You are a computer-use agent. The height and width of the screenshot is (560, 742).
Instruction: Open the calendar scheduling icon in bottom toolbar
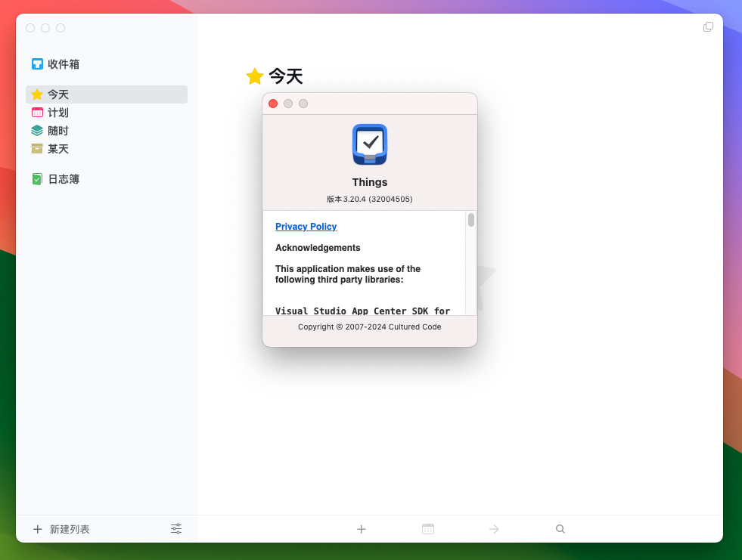[427, 529]
